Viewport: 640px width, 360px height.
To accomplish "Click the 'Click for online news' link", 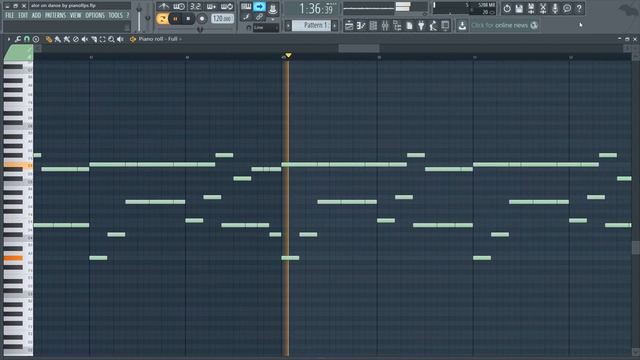I will pyautogui.click(x=499, y=26).
